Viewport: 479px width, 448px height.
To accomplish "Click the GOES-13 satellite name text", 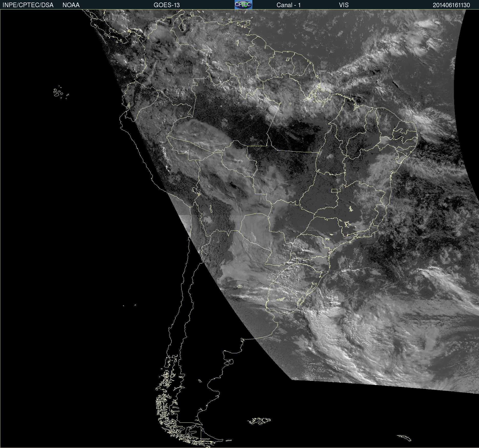I will tap(166, 5).
